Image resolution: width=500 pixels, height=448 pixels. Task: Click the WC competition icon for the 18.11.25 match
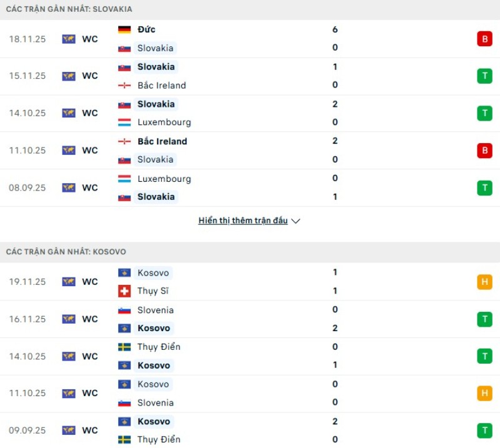[69, 39]
